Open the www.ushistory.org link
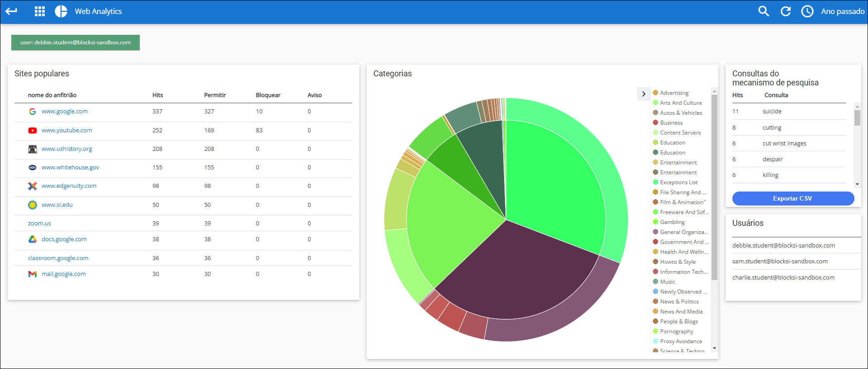This screenshot has width=868, height=369. pos(67,149)
